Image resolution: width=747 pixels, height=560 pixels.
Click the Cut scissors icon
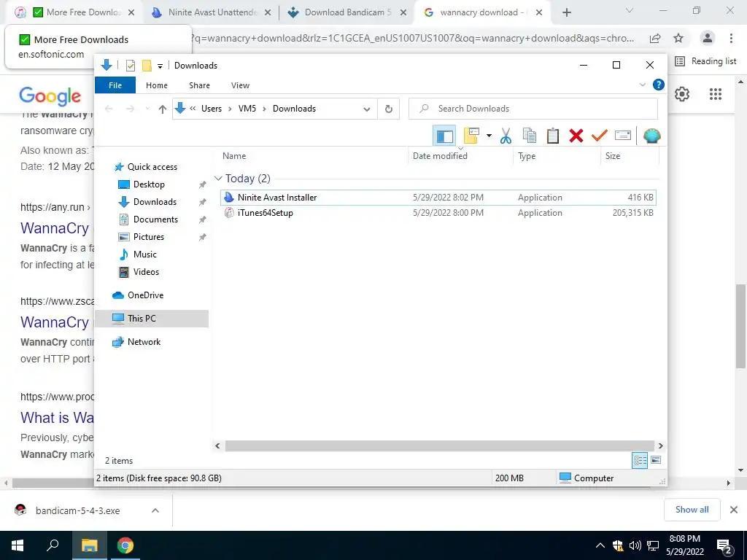point(506,136)
